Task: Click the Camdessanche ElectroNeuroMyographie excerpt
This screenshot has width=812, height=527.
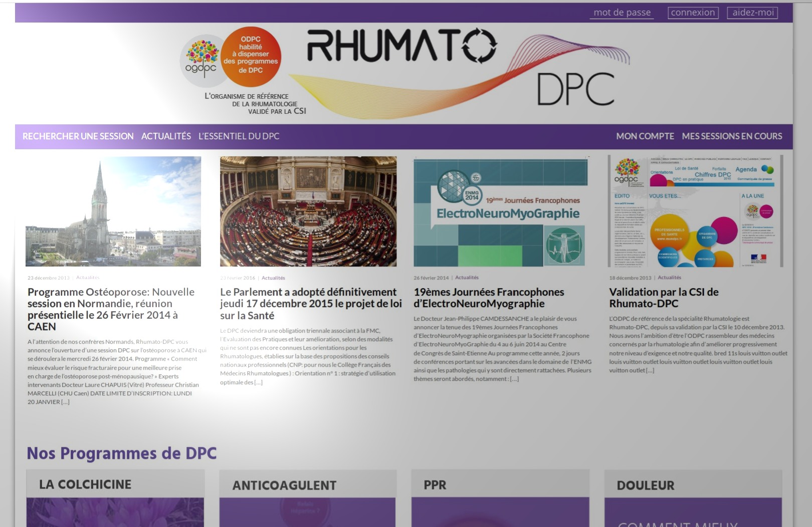Action: click(503, 349)
